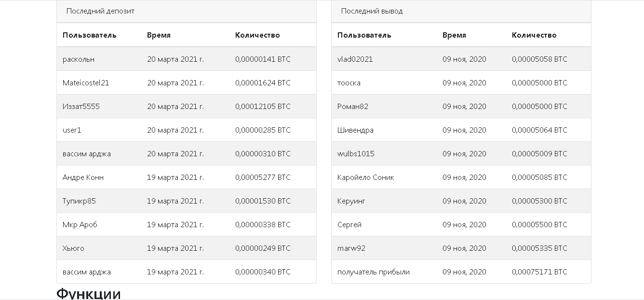
Task: Click the 'wulbs1015' withdrawal entry
Action: [x=356, y=154]
